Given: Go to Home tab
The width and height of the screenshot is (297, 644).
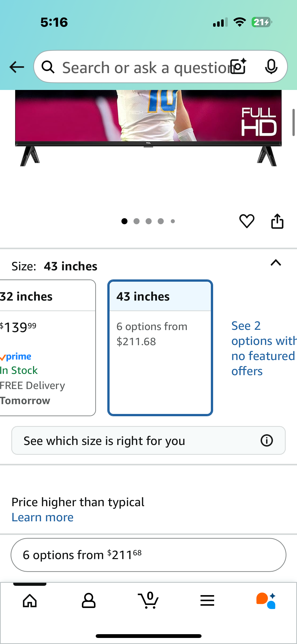Looking at the screenshot, I should point(30,601).
